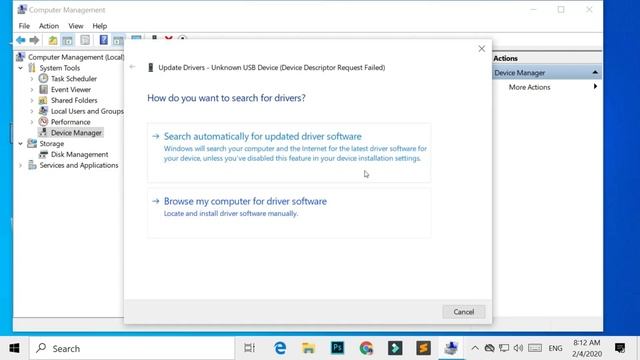Click the Back arrow in the Computer Management toolbar

click(20, 40)
